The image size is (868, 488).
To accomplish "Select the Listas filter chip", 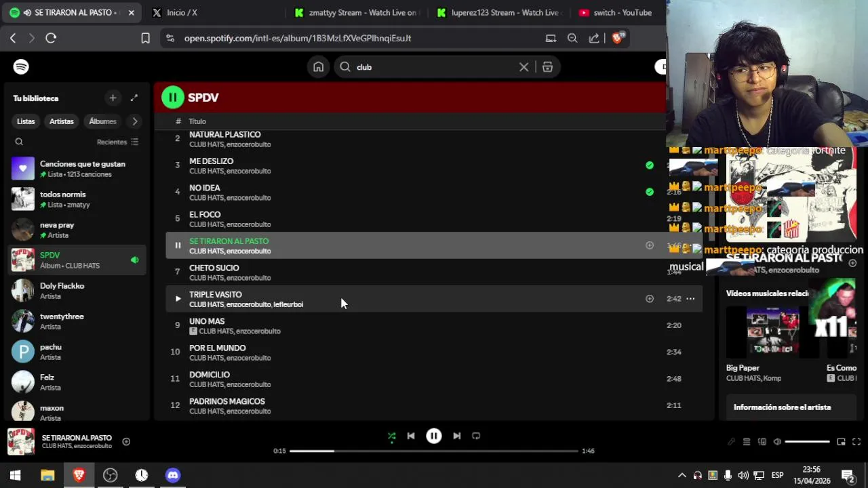I will coord(26,121).
